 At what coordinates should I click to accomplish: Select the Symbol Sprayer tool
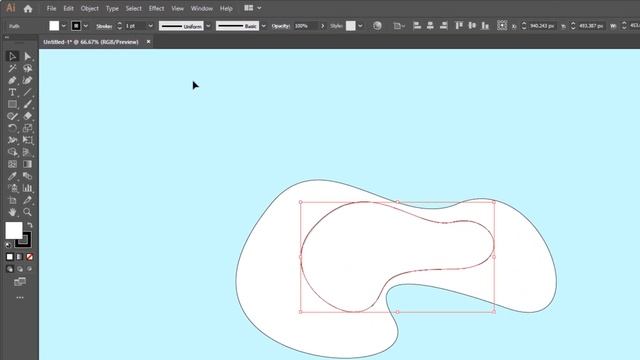coord(12,188)
